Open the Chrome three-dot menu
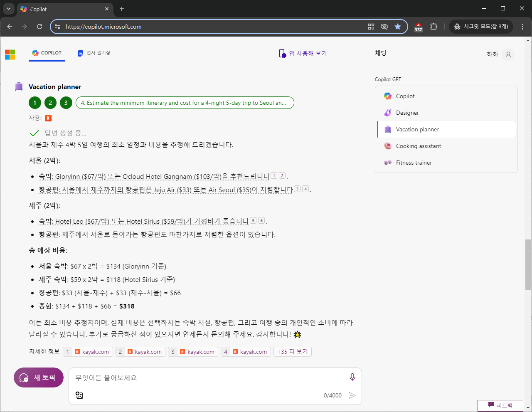This screenshot has width=532, height=412. (x=522, y=27)
